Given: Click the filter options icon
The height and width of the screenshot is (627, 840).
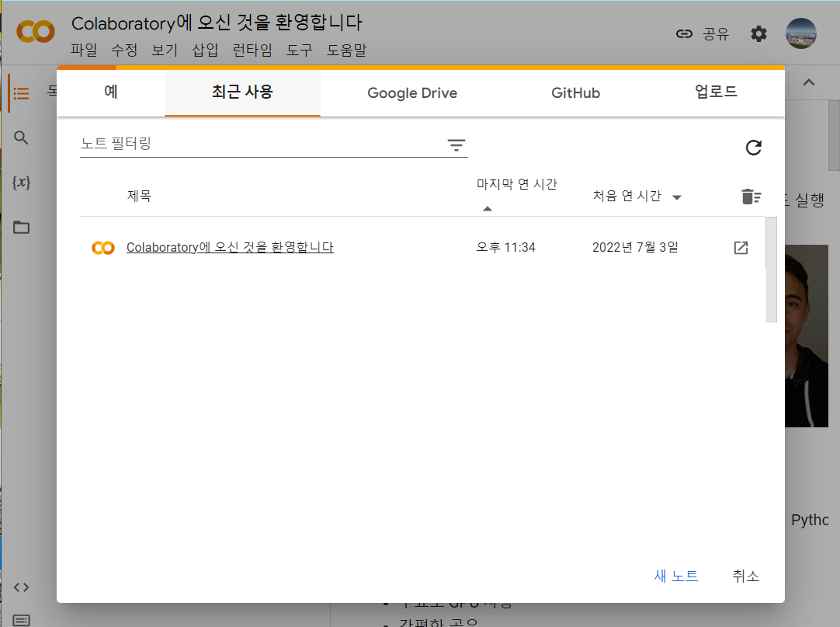Looking at the screenshot, I should (456, 145).
